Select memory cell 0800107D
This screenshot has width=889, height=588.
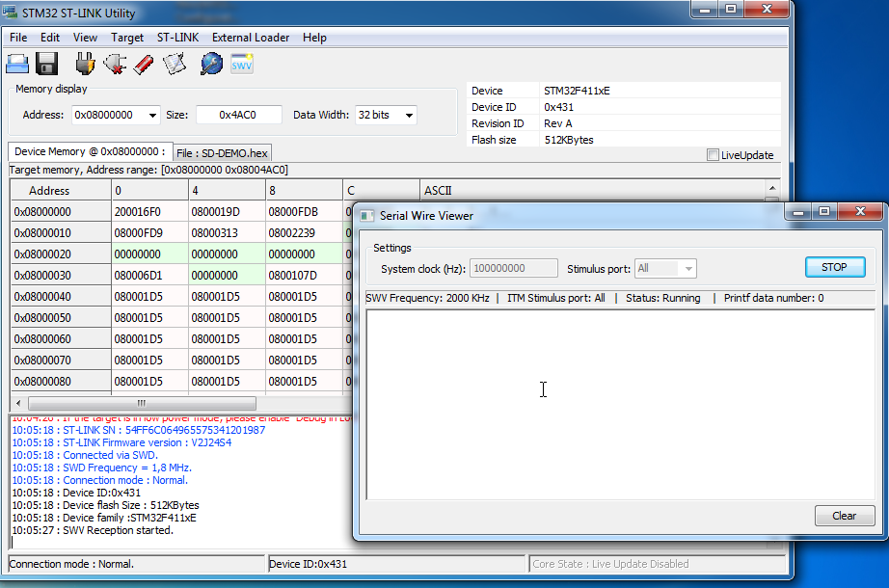tap(304, 276)
